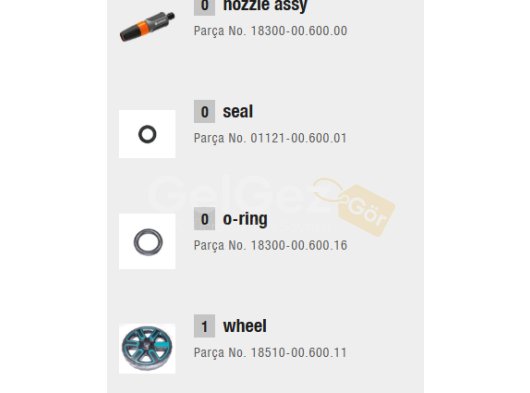Click the nozzle assy product image
Screen dimensions: 530x393
point(147,26)
